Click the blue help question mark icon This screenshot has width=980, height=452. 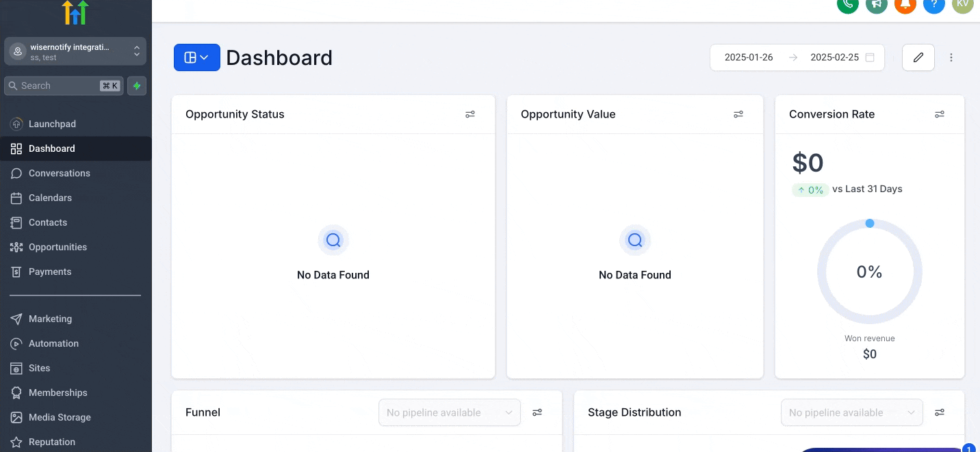coord(934,4)
